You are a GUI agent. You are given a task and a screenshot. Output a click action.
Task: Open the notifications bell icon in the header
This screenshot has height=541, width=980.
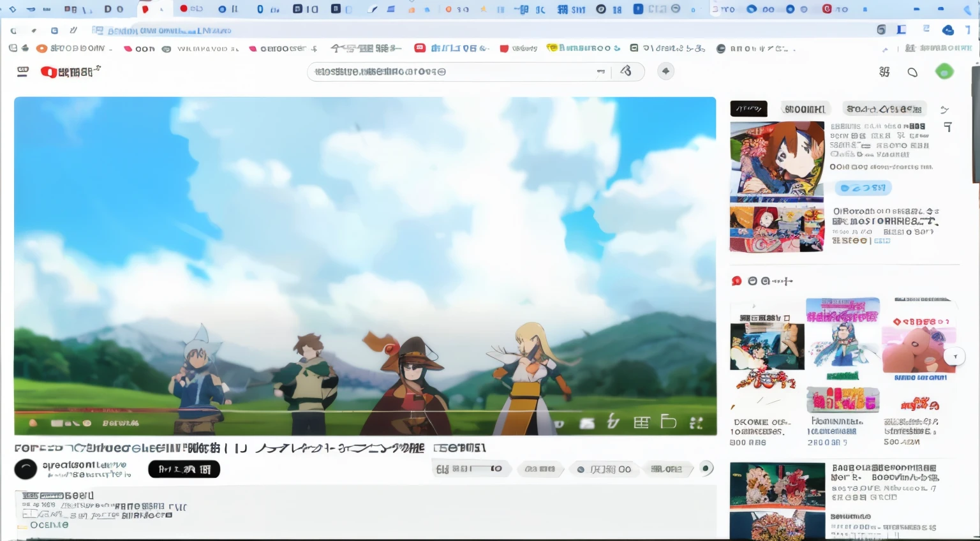[912, 72]
